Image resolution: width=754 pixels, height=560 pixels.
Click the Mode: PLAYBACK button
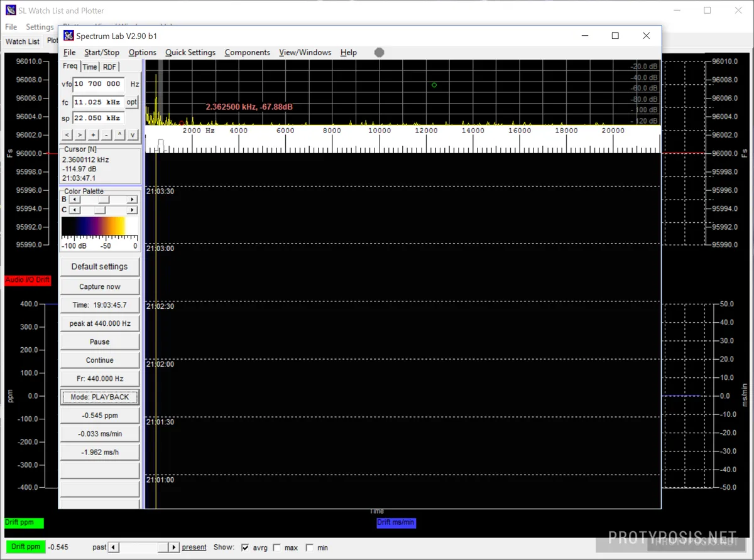pyautogui.click(x=99, y=397)
